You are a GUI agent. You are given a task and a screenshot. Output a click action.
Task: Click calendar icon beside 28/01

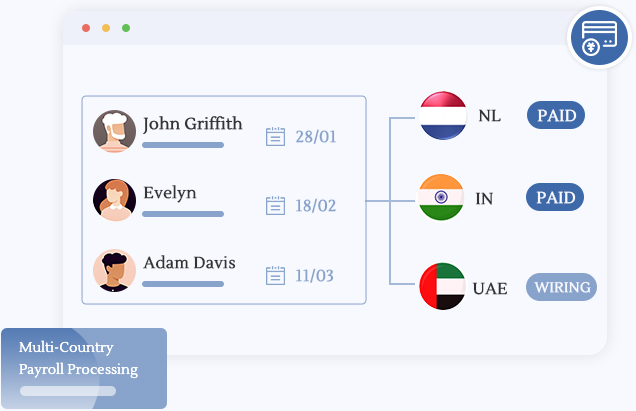tap(276, 136)
